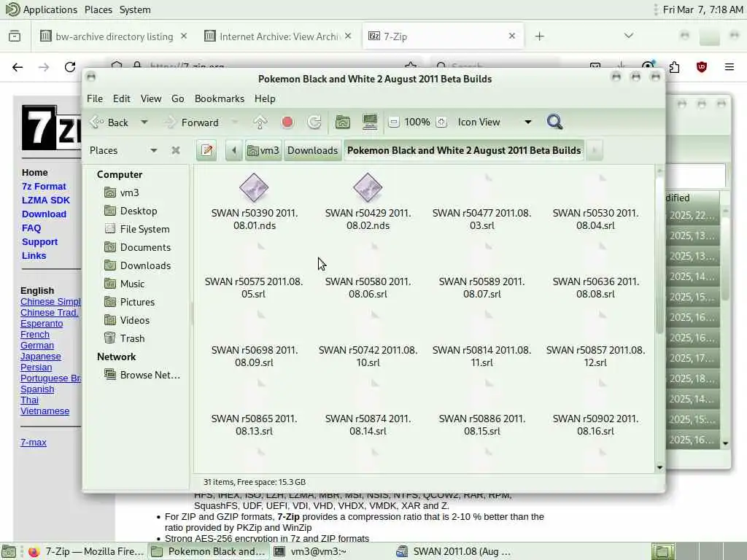
Task: Open the Home folder toolbar icon
Action: click(x=343, y=122)
